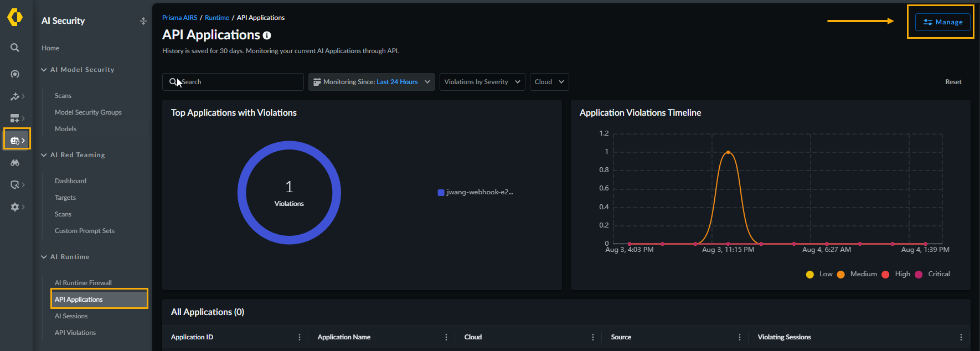Screen dimensions: 980x351
Task: Sort by the Cloud column header
Action: pyautogui.click(x=473, y=337)
